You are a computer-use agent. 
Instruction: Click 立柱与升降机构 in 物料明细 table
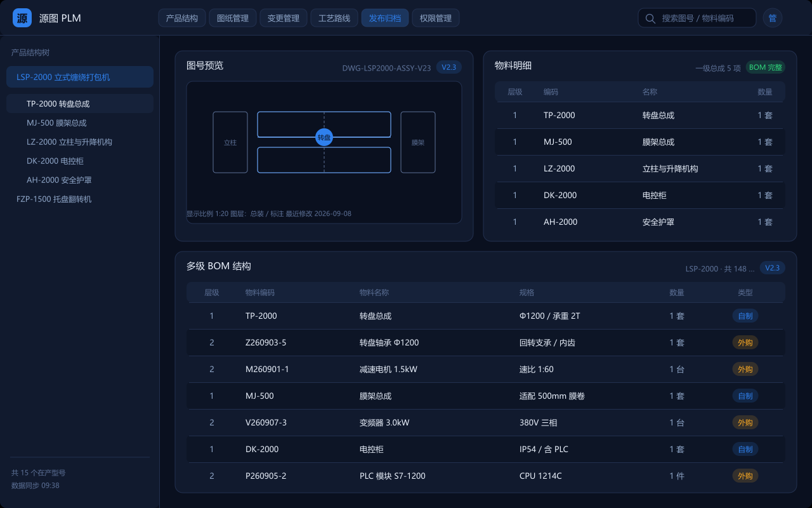tap(671, 168)
